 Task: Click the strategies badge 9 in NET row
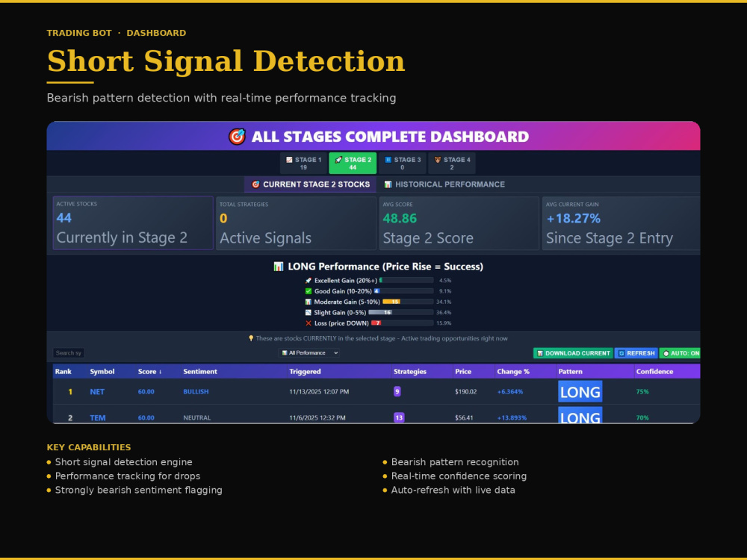click(397, 391)
